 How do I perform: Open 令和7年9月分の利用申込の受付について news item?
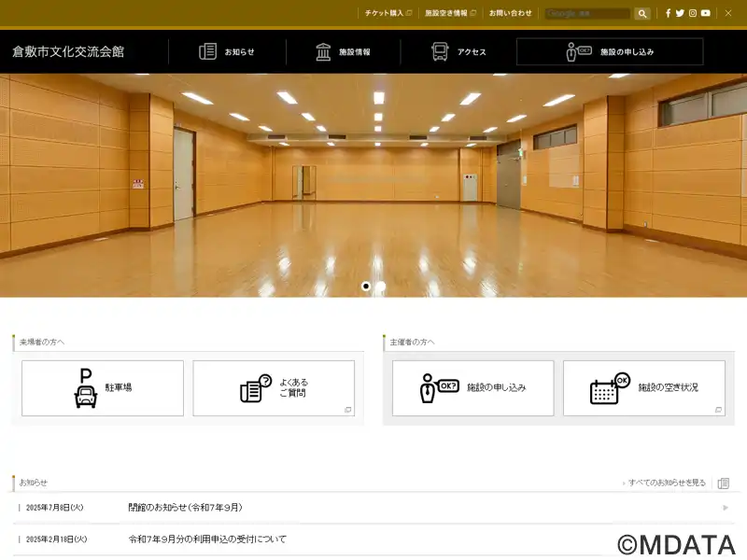click(207, 539)
